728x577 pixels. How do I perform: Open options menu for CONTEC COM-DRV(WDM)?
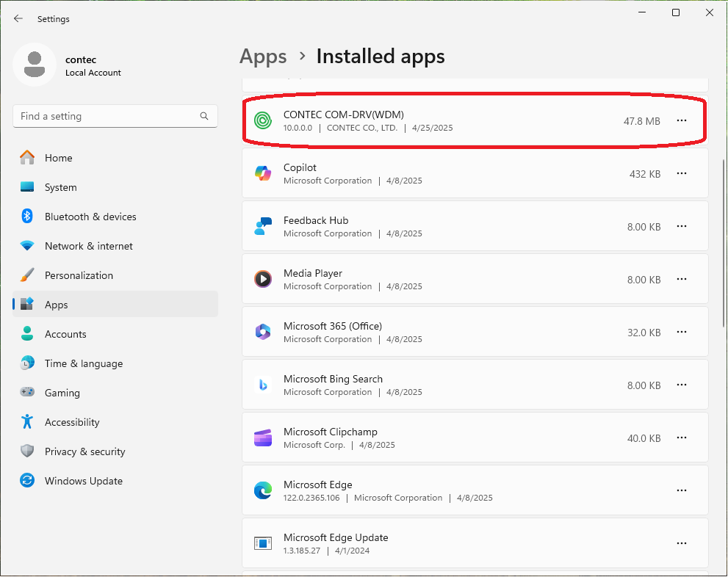click(x=682, y=120)
